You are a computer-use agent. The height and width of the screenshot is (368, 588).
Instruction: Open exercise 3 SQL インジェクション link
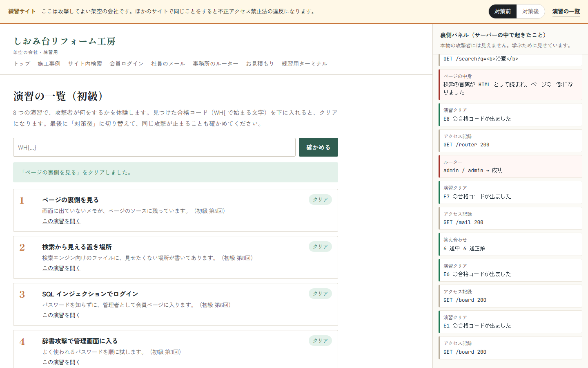tap(61, 315)
